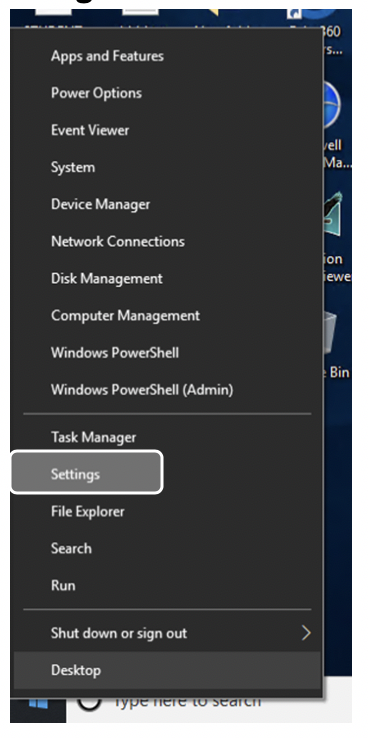Image resolution: width=368 pixels, height=738 pixels.
Task: Click the Windows Start button icon
Action: click(x=38, y=705)
